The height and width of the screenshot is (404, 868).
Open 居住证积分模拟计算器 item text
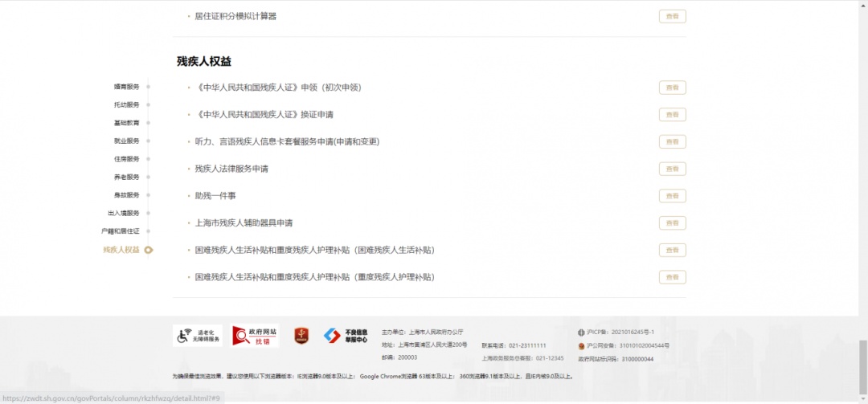pyautogui.click(x=235, y=17)
